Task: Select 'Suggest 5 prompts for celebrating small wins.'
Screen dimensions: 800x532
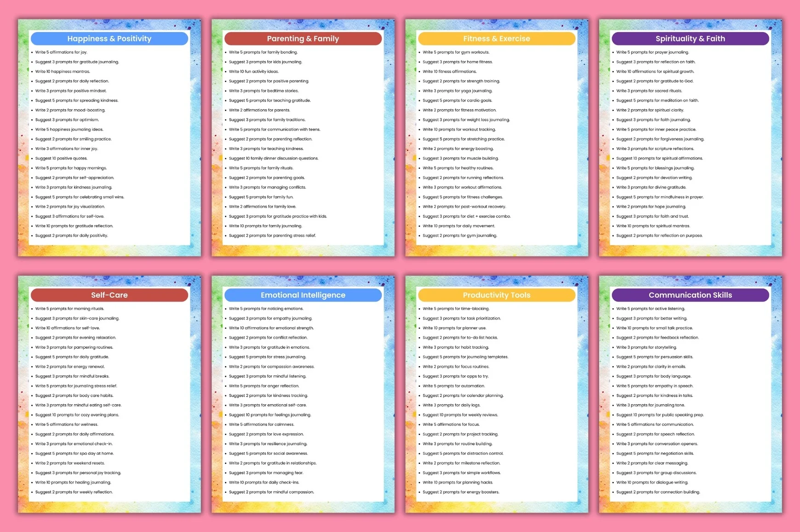Action: pos(80,197)
